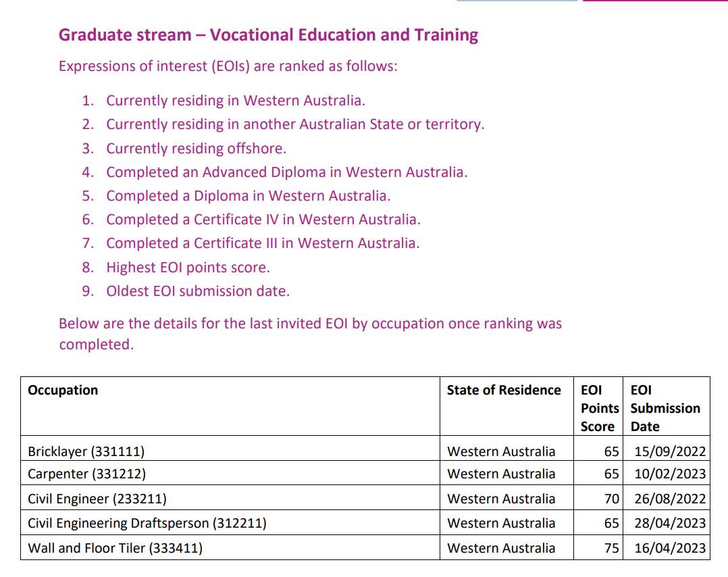Image resolution: width=728 pixels, height=577 pixels.
Task: Click the Graduate stream Vocational Education heading
Action: point(268,35)
